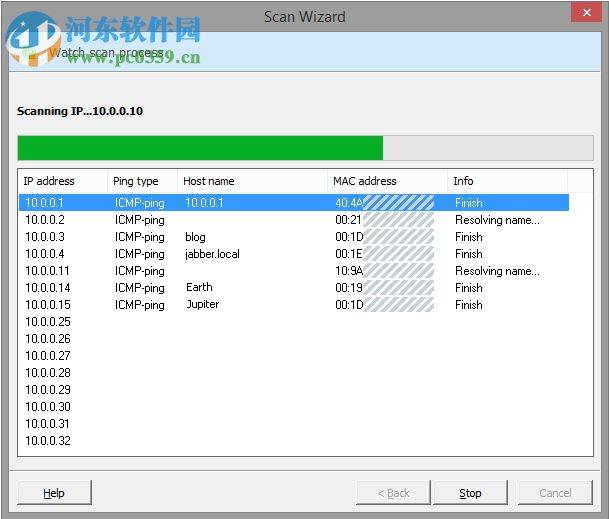Click the Help button

[54, 493]
